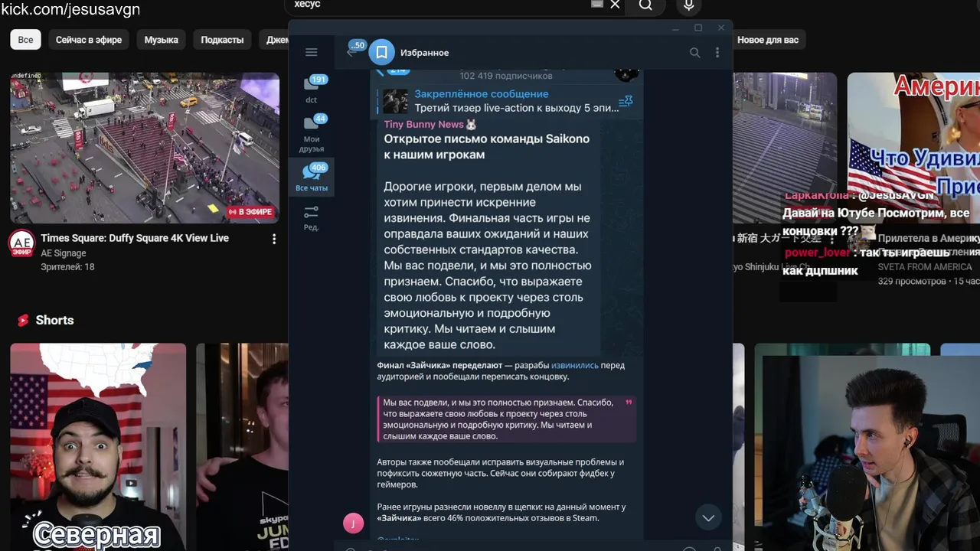Click the quote mark icon in the pink quote block
Viewport: 980px width, 551px height.
[x=629, y=402]
